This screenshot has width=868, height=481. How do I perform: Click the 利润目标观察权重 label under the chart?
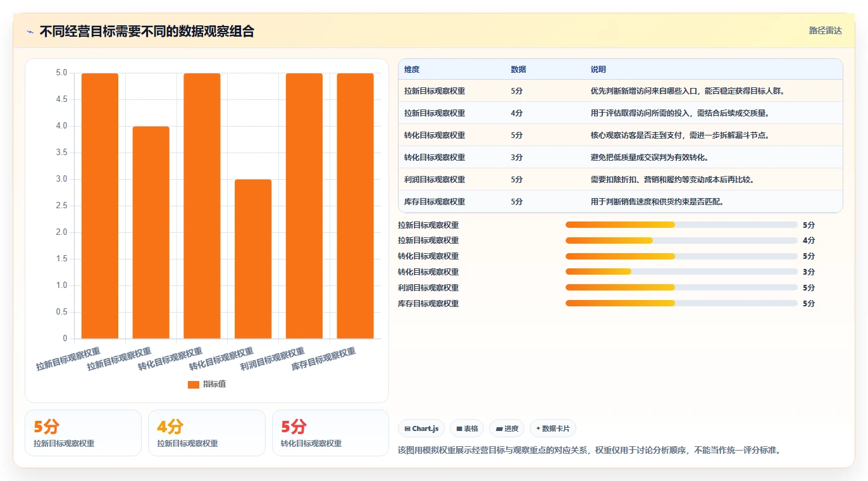point(273,359)
